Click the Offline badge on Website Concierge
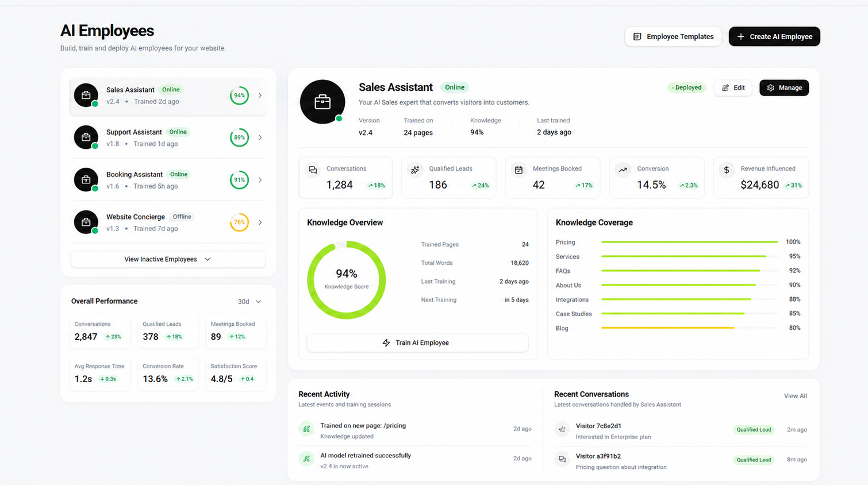 182,217
